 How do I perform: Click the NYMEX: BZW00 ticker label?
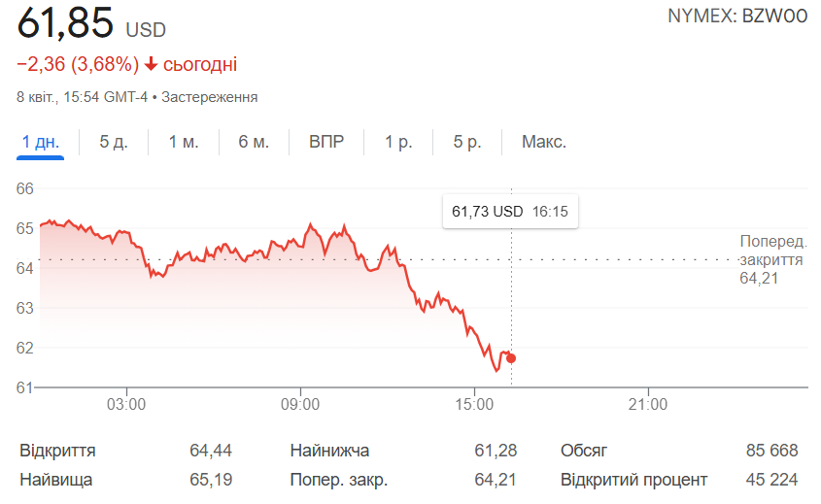[737, 17]
